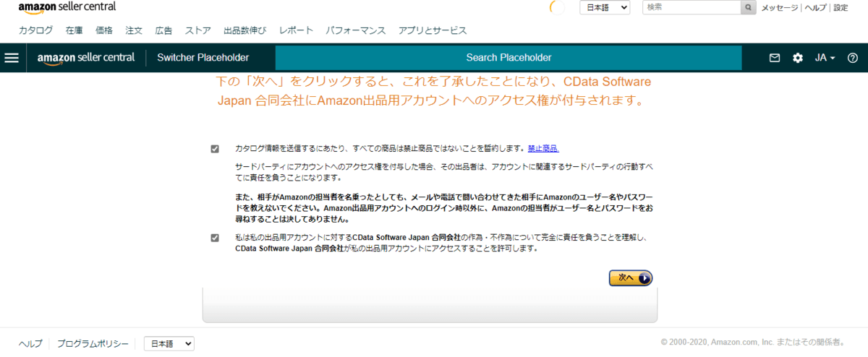
Task: Open the top 日本語 language dropdown
Action: pos(605,7)
